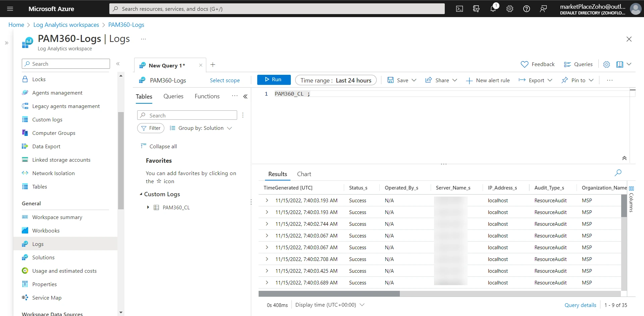Image resolution: width=644 pixels, height=316 pixels.
Task: Run the query
Action: point(274,80)
